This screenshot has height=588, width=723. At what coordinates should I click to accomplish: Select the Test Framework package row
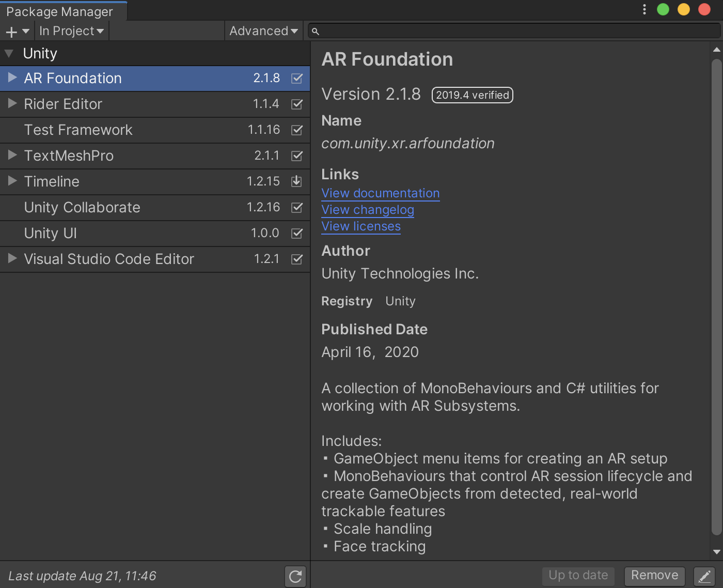tap(155, 130)
